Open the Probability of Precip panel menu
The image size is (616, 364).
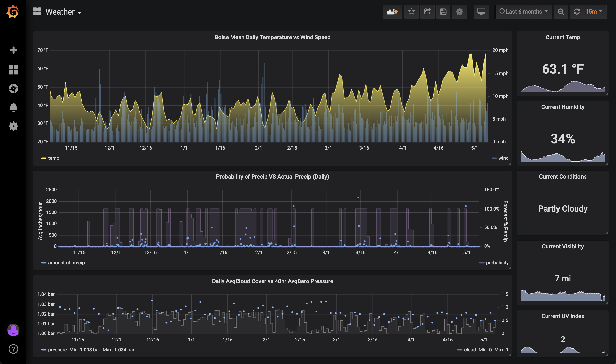[272, 176]
